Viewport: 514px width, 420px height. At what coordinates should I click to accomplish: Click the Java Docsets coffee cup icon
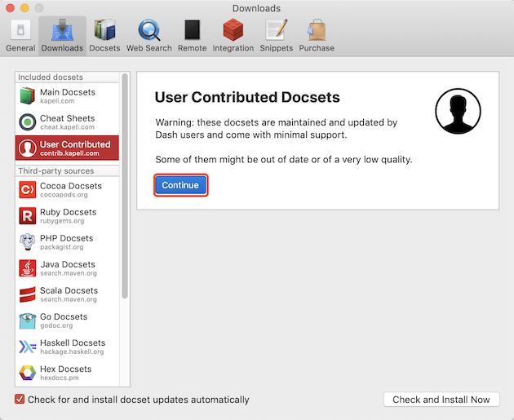(28, 268)
